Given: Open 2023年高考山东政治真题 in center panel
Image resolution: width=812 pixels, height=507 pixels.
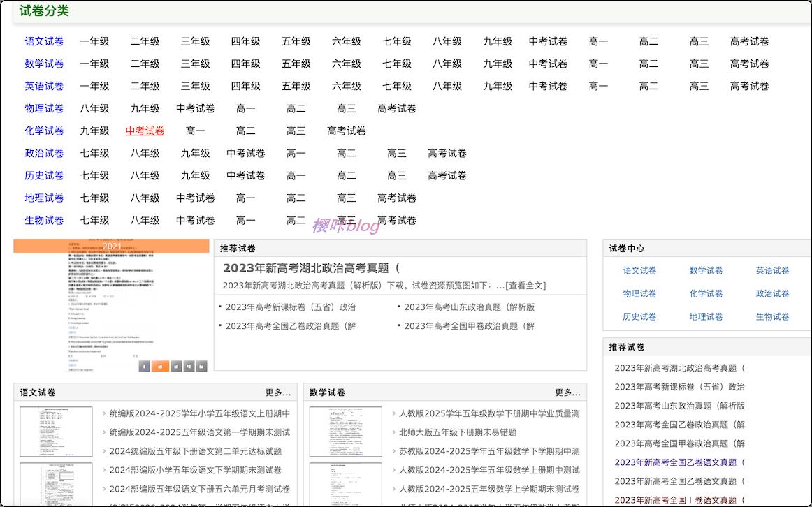Looking at the screenshot, I should (469, 307).
